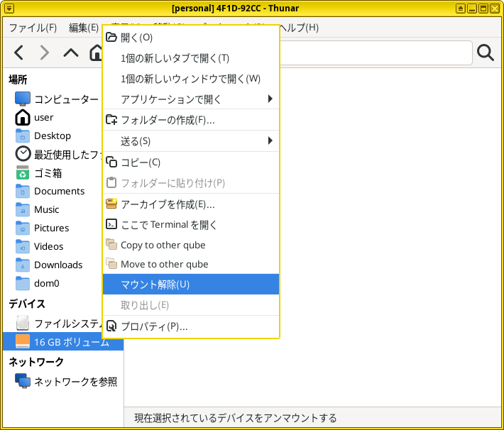
Task: Click the ファイルシステム drive icon
Action: [x=23, y=323]
